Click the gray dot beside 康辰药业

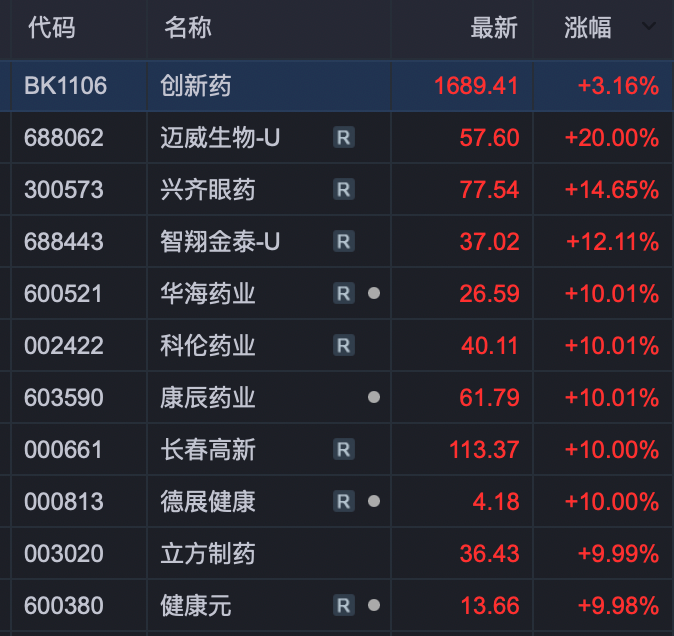point(374,397)
